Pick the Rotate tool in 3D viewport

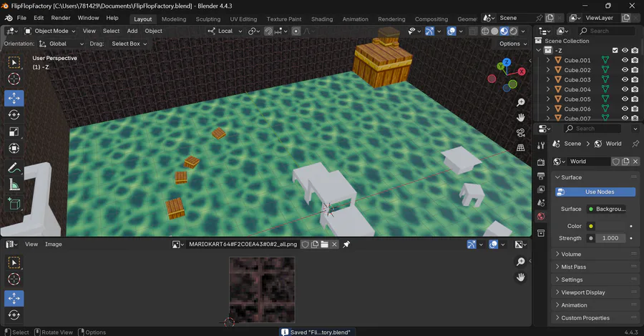coord(14,115)
